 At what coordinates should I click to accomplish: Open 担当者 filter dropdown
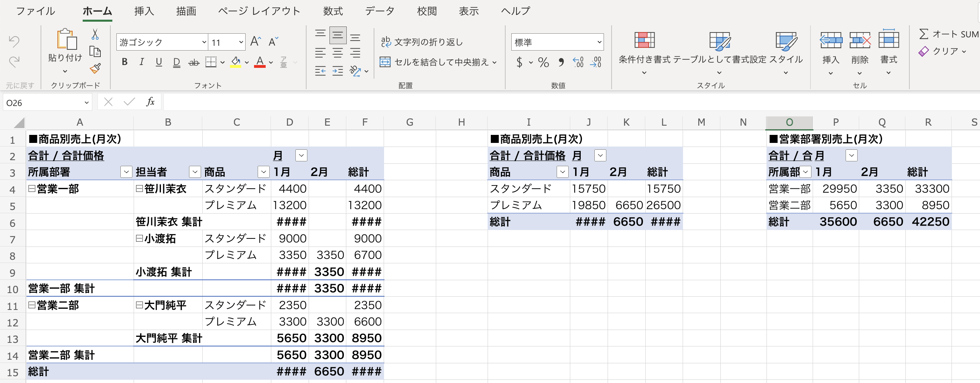[x=195, y=172]
